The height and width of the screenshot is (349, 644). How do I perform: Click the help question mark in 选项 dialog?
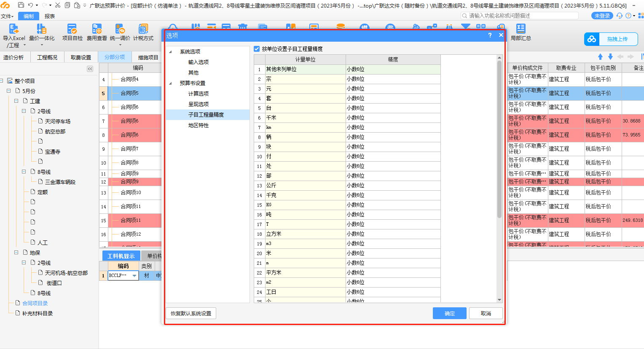(490, 35)
